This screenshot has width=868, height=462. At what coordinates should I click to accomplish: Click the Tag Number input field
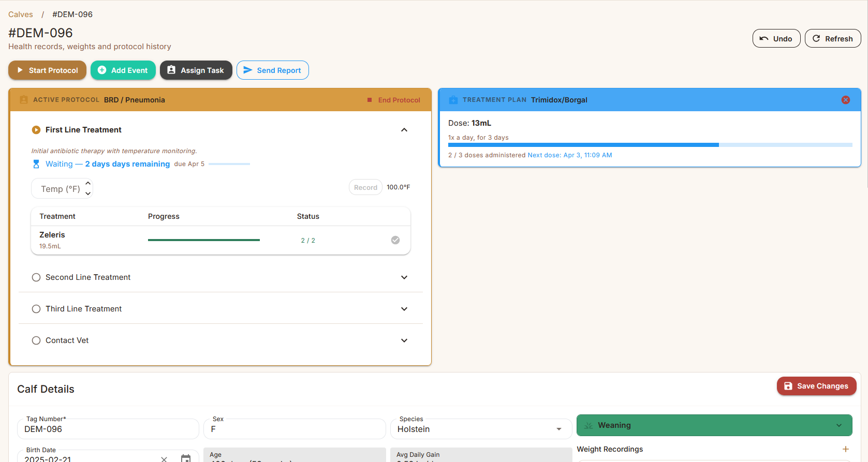[108, 429]
